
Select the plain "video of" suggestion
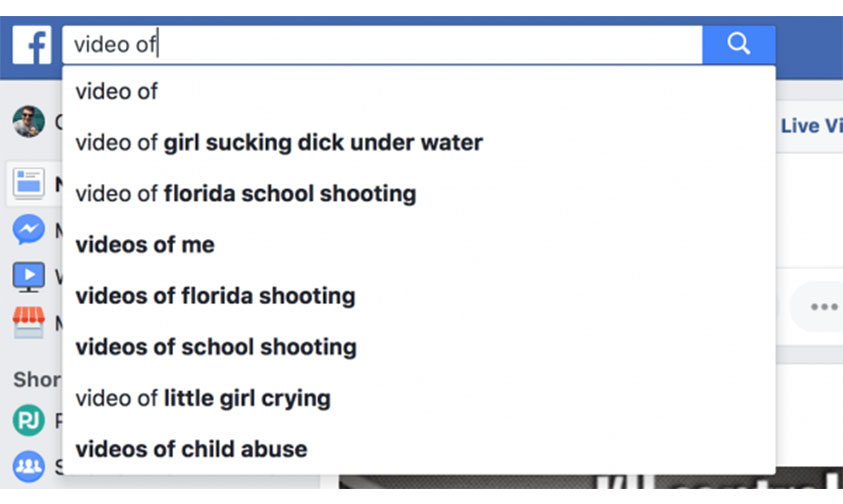117,92
